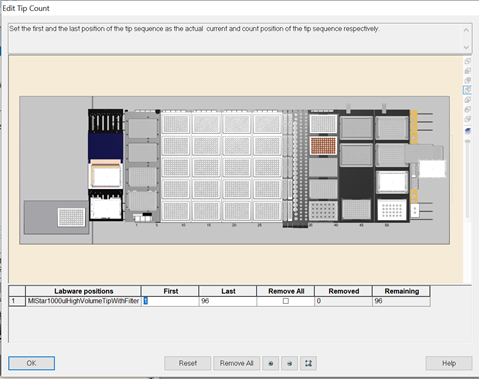Viewport: 479px width, 379px height.
Task: Select MlStar1000ulHighVolumeTipWithFilter labware row
Action: (x=83, y=301)
